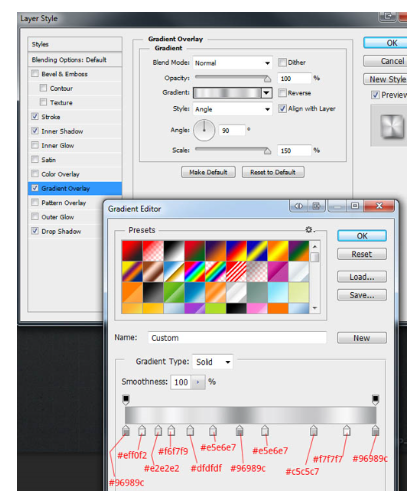Toggle the Preview checkbox
Viewport: 418px width, 491px height.
[375, 95]
